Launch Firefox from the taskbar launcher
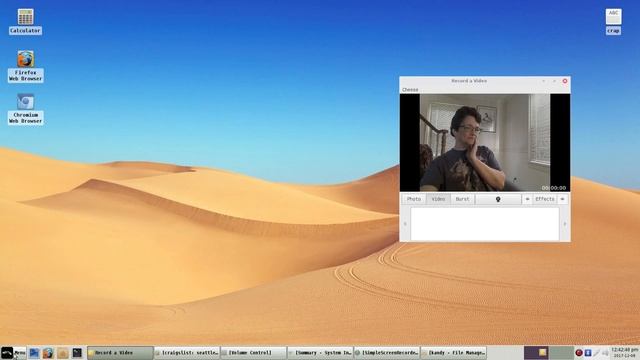 click(x=48, y=353)
